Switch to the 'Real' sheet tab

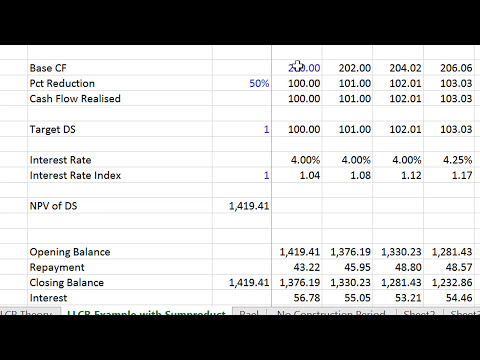coord(249,312)
